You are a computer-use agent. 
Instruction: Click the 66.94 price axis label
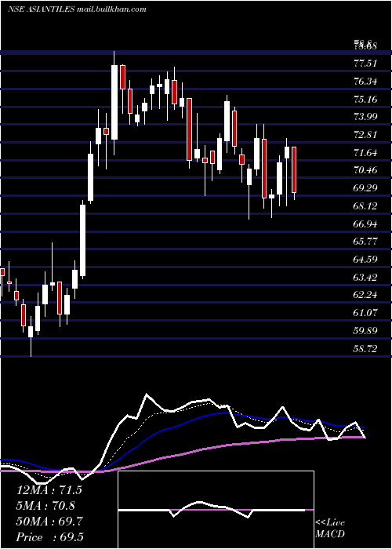coord(365,224)
